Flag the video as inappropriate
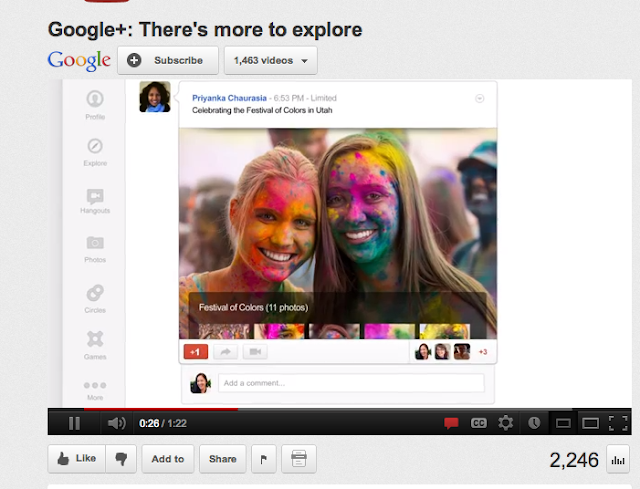Image resolution: width=640 pixels, height=489 pixels. (264, 459)
